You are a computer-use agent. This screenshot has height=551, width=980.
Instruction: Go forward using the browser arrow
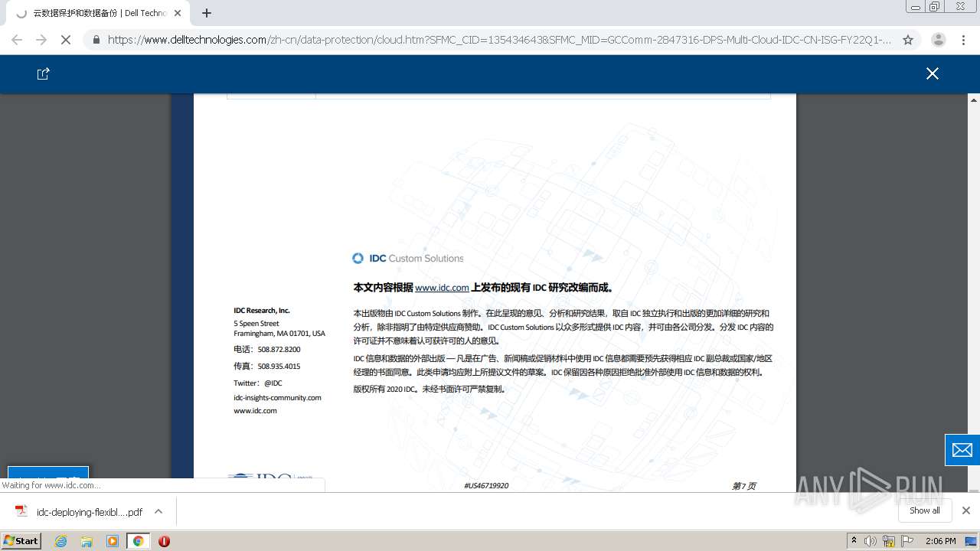(x=41, y=40)
